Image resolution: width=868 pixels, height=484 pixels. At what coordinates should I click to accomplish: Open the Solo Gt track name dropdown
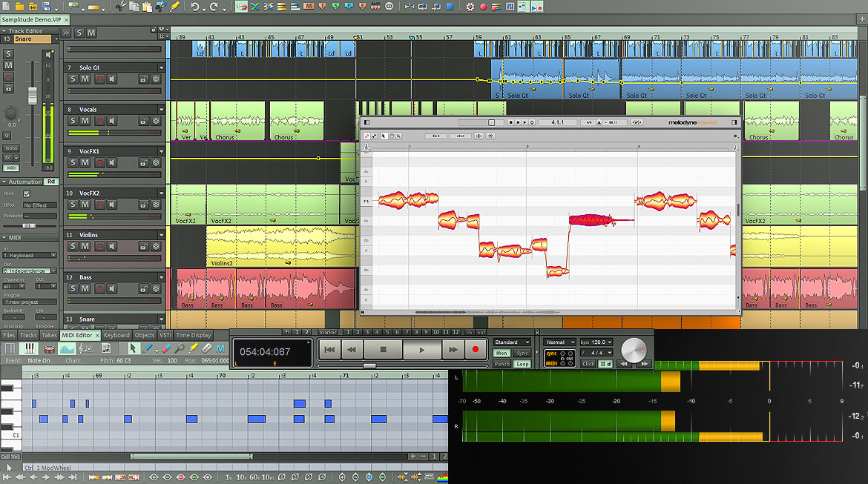[162, 67]
